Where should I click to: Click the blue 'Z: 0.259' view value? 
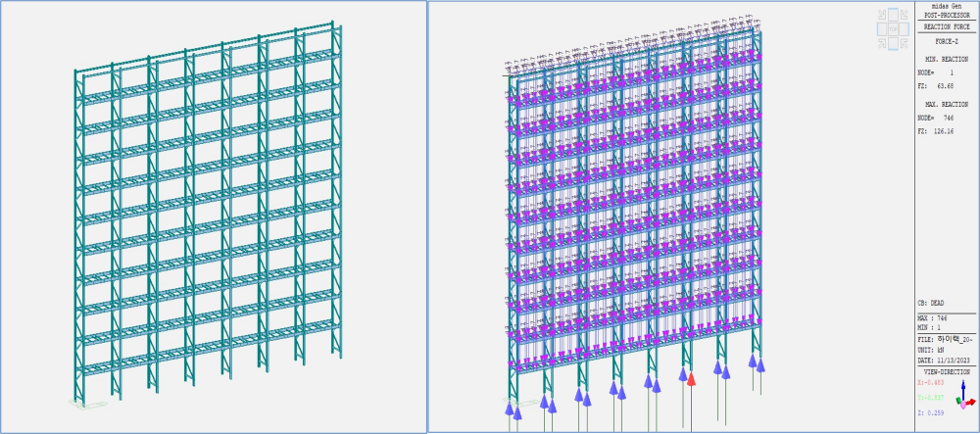(931, 412)
